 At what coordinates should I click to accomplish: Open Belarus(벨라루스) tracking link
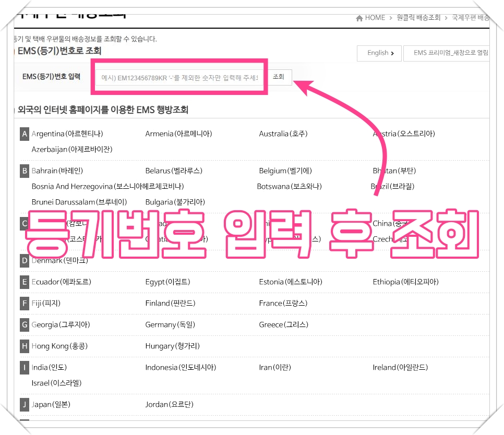click(x=174, y=171)
